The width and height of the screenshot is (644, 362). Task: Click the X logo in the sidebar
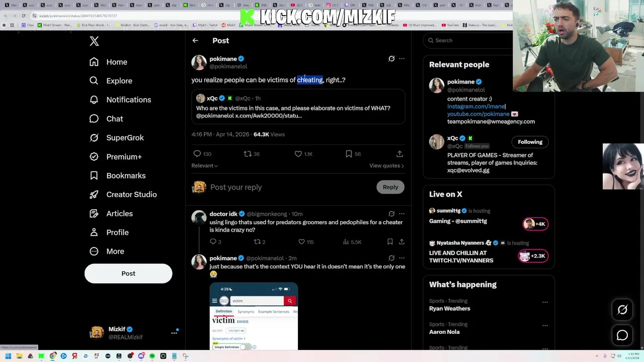tap(94, 41)
